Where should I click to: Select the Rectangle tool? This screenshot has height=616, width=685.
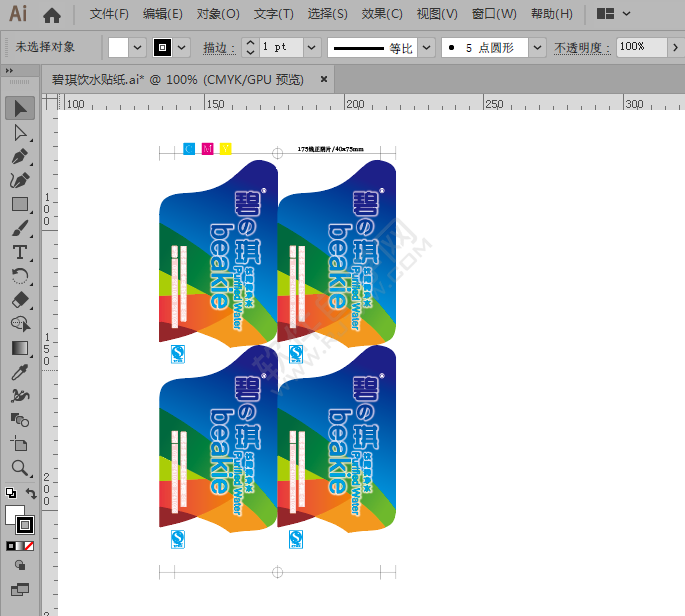pyautogui.click(x=20, y=204)
